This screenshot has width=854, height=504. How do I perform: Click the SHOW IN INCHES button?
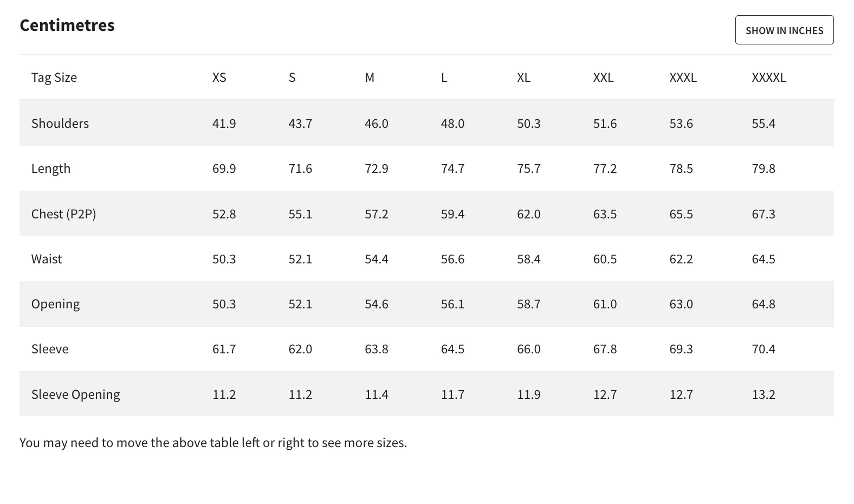tap(784, 30)
